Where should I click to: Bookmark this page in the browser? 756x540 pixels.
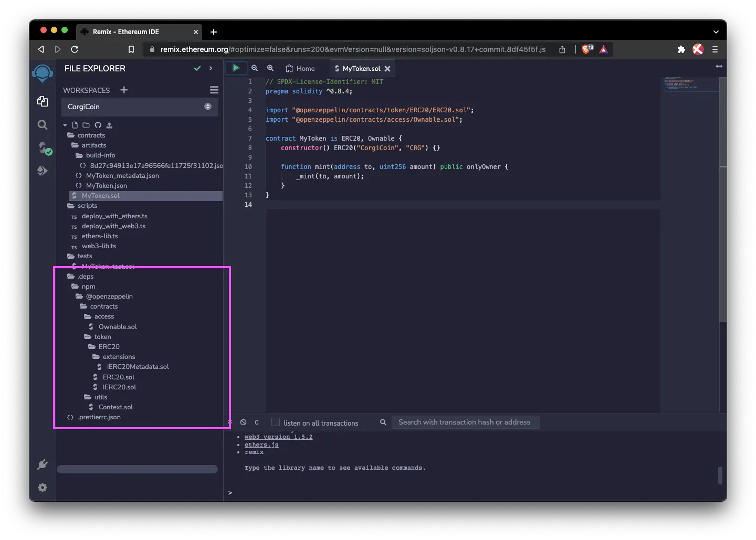pyautogui.click(x=131, y=49)
